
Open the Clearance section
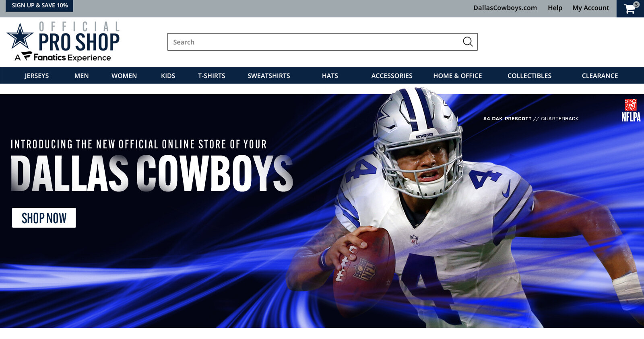tap(599, 76)
